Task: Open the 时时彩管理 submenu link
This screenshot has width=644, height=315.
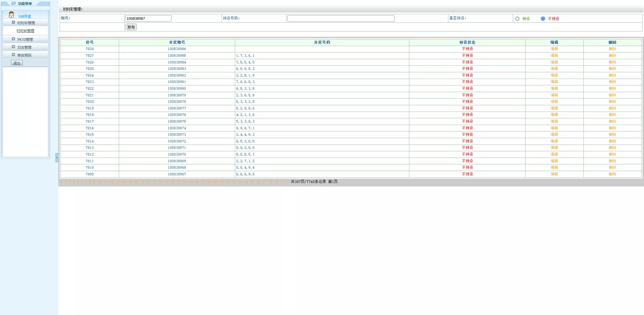Action: [25, 31]
